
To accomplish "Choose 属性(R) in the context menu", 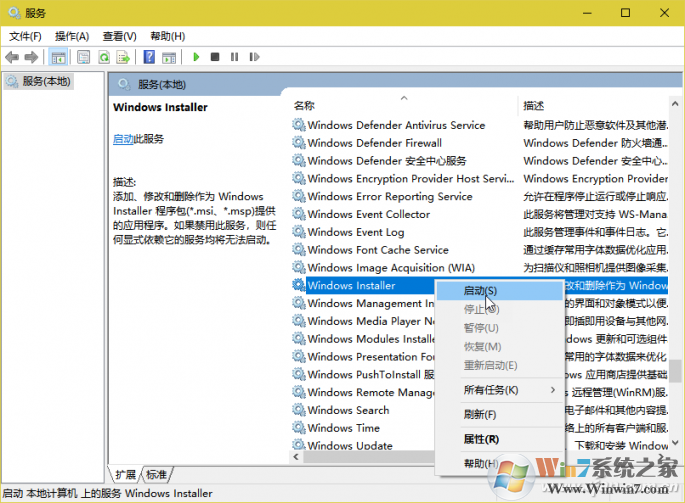I will tap(499, 439).
